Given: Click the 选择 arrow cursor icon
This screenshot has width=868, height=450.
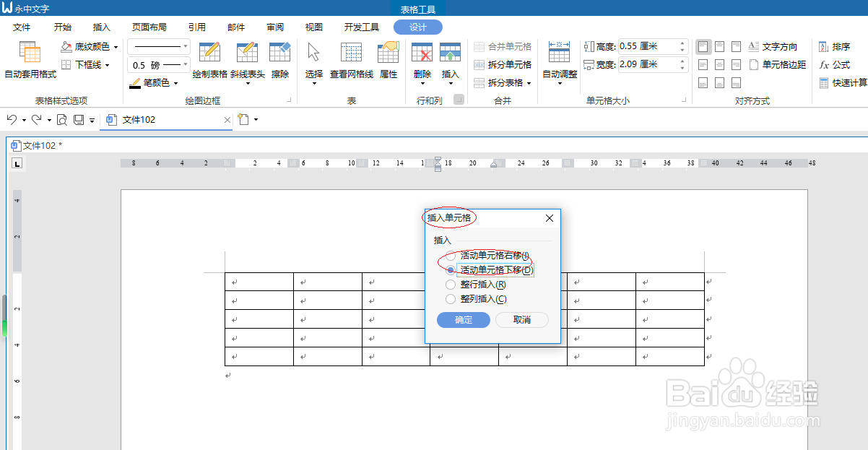Looking at the screenshot, I should click(x=313, y=53).
